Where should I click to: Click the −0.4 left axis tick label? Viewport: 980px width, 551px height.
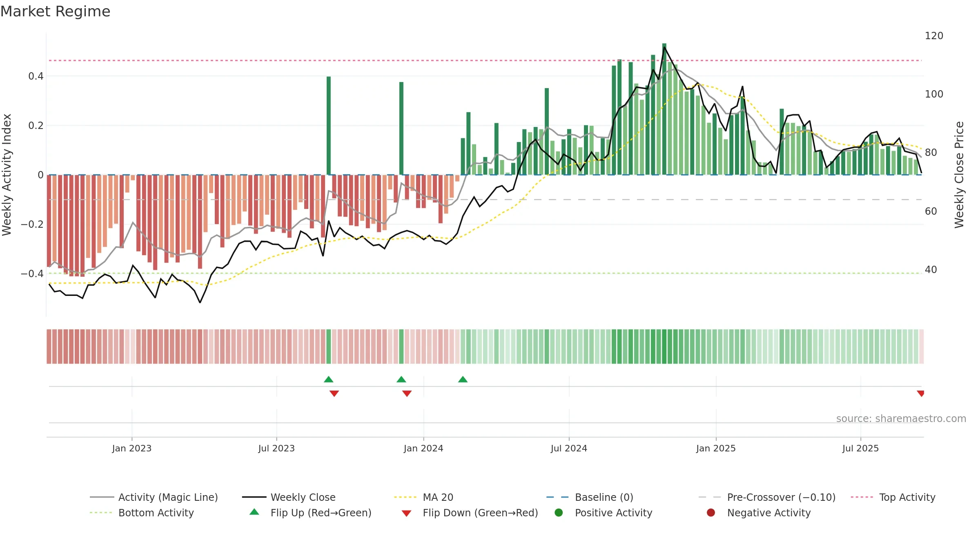[x=32, y=273]
